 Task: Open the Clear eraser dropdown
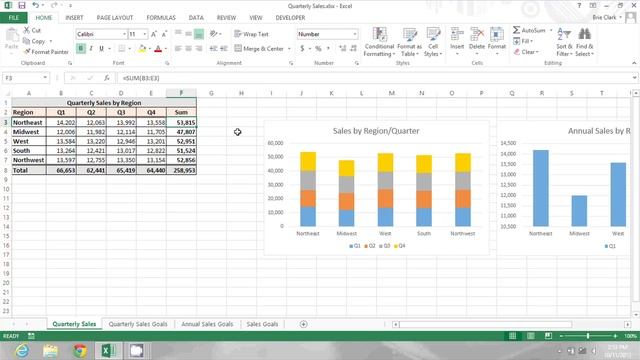(x=527, y=52)
